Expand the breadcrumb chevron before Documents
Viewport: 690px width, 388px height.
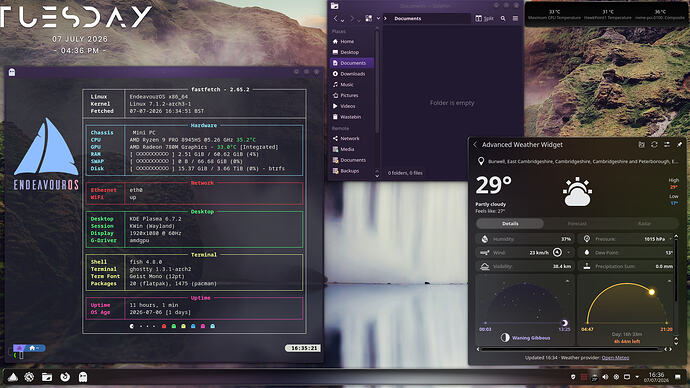385,18
